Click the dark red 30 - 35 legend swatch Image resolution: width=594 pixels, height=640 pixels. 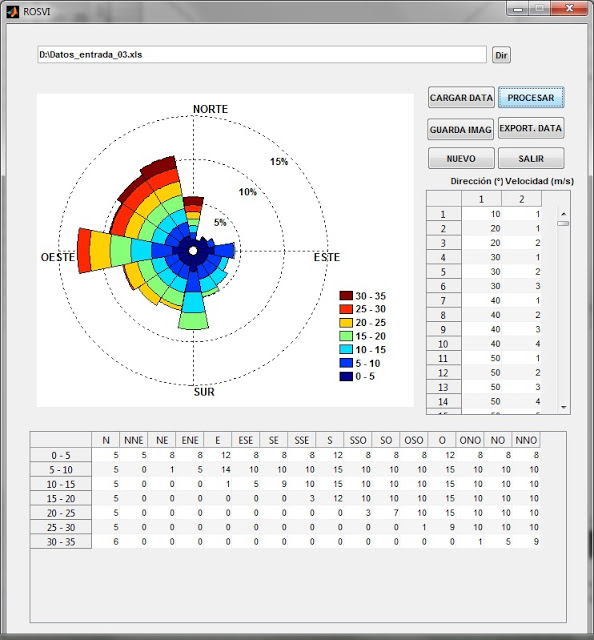(346, 296)
